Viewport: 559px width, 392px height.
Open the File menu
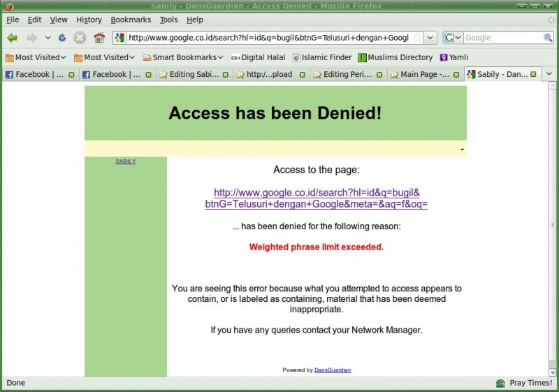pos(13,20)
